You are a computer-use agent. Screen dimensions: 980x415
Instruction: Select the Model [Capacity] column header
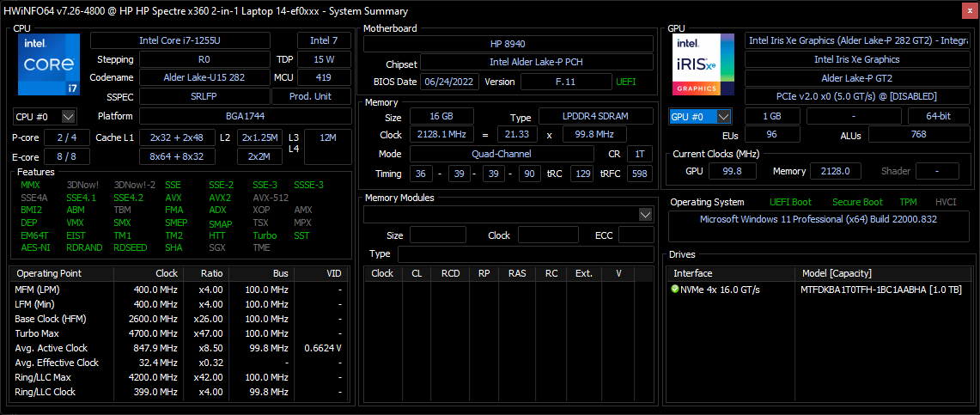[882, 274]
